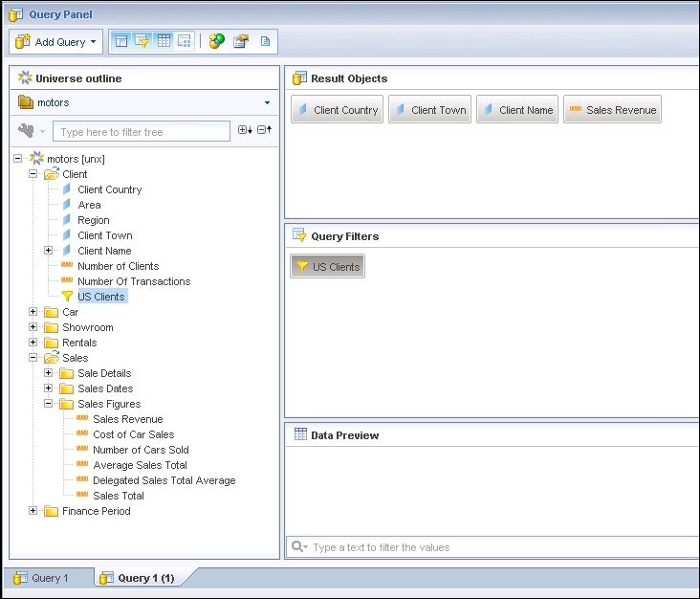Click the add combined query icon

coord(217,41)
